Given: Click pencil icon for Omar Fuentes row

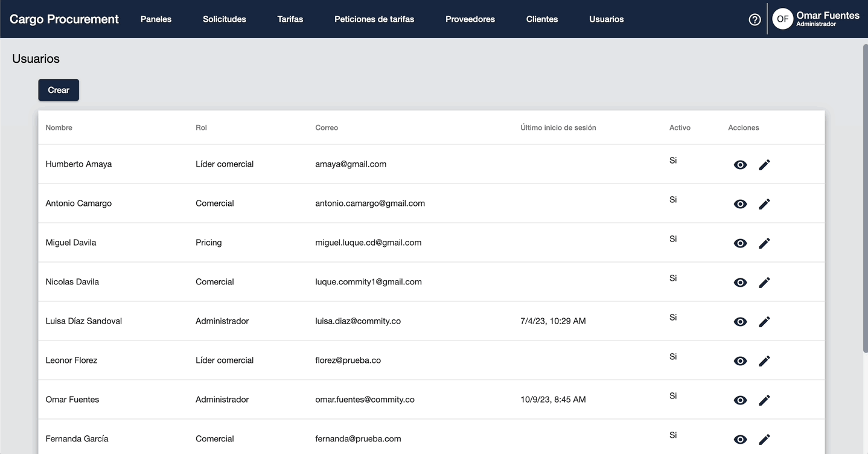Looking at the screenshot, I should click(764, 400).
